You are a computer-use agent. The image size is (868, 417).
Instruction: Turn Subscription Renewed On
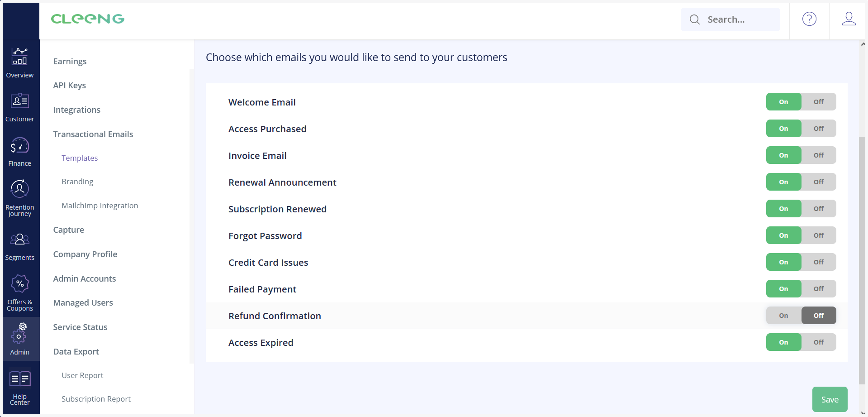pos(783,209)
